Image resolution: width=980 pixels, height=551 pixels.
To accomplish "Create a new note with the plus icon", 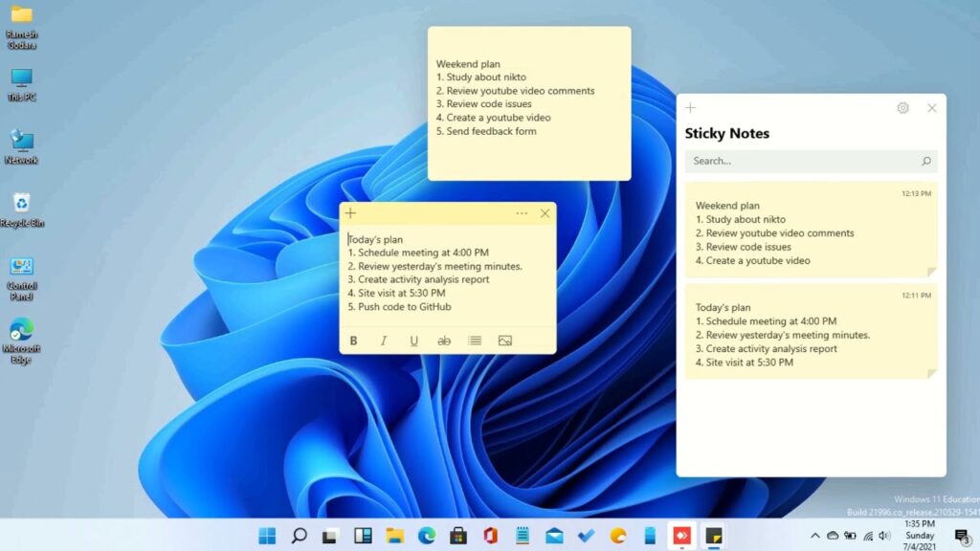I will pyautogui.click(x=349, y=213).
